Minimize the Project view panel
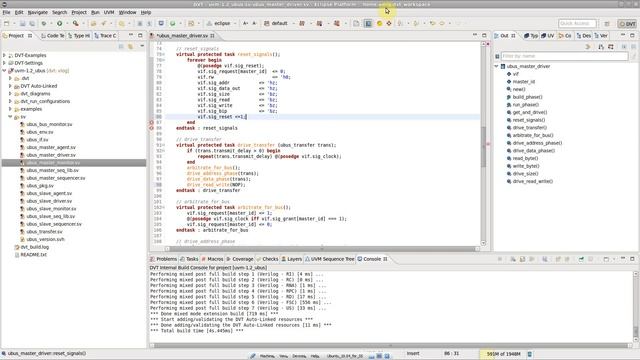The height and width of the screenshot is (360, 640). tap(131, 36)
